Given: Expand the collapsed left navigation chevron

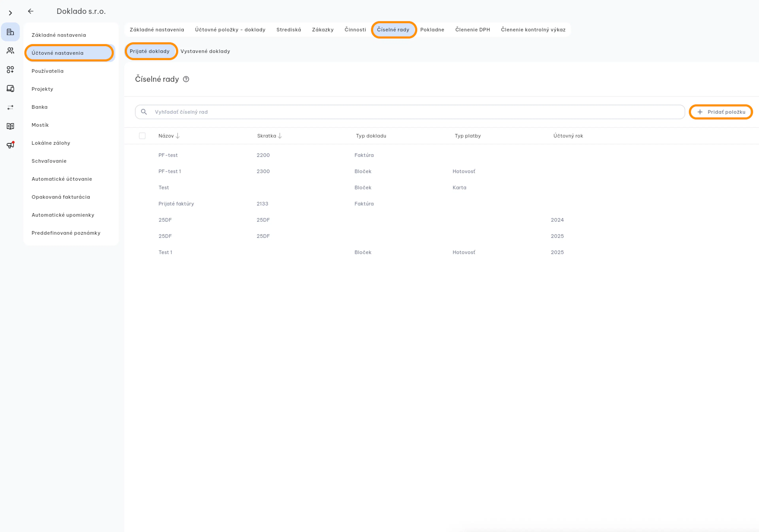Looking at the screenshot, I should [10, 13].
